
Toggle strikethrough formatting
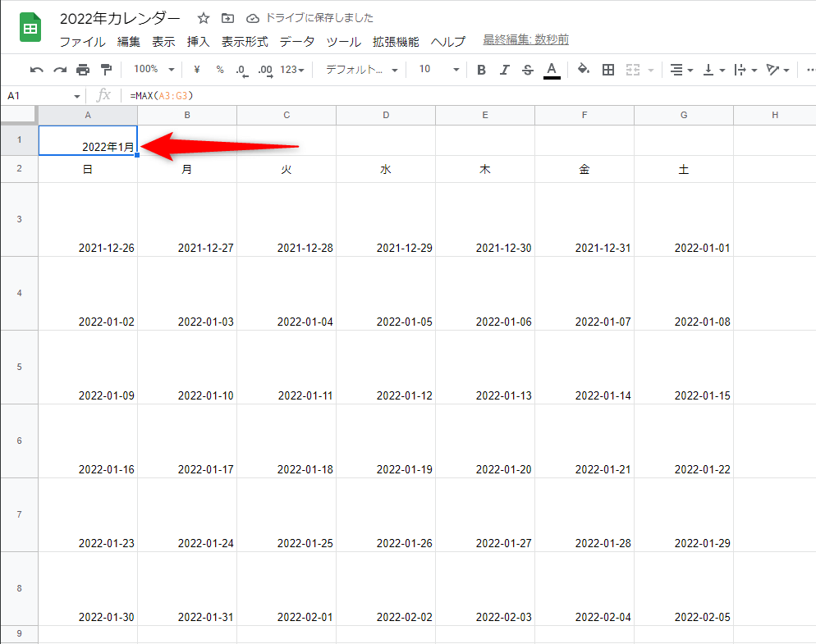(x=527, y=70)
